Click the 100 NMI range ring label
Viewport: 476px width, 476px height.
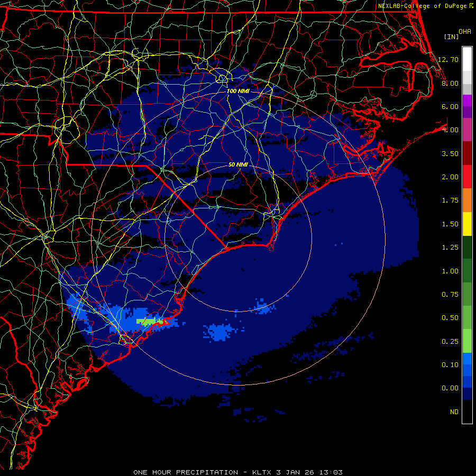(238, 91)
